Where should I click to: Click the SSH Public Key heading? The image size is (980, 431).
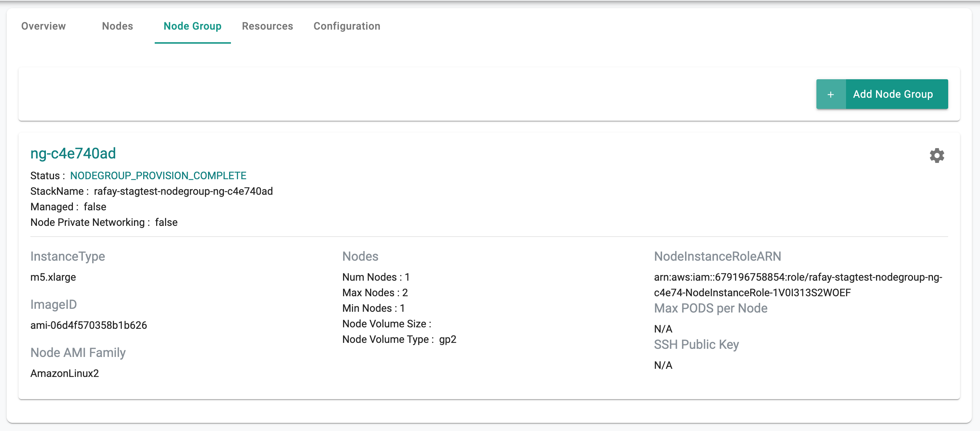coord(696,345)
